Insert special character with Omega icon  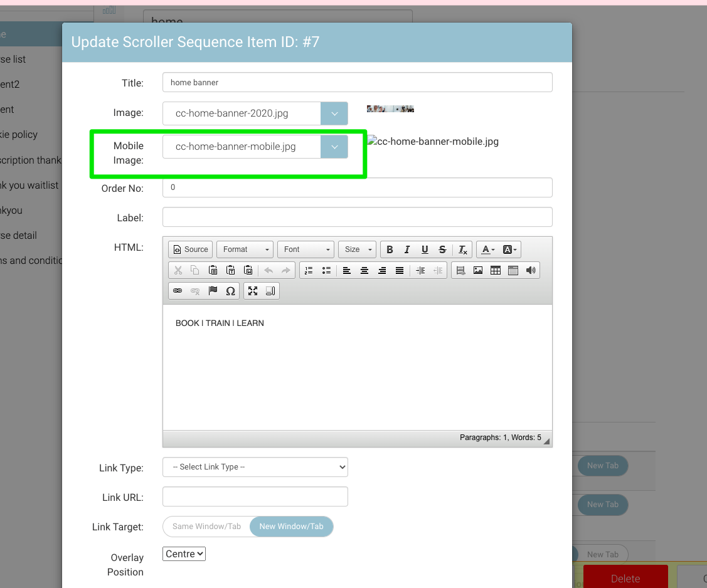(230, 291)
